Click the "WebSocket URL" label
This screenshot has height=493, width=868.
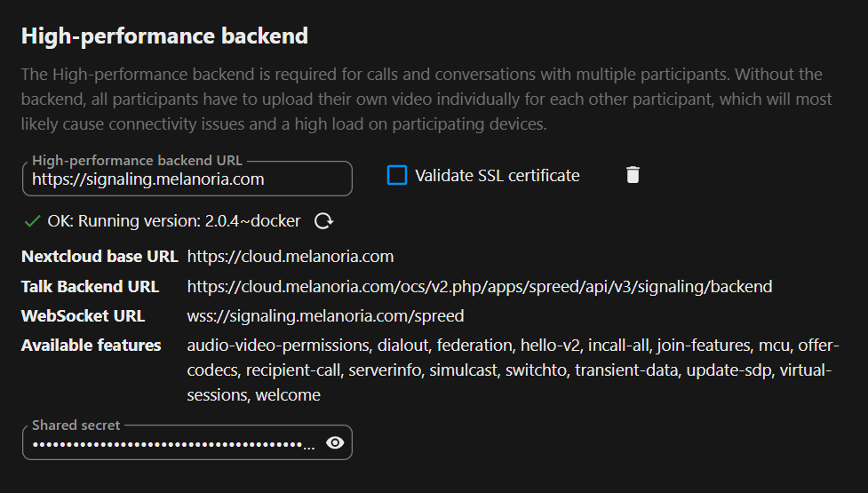coord(83,316)
